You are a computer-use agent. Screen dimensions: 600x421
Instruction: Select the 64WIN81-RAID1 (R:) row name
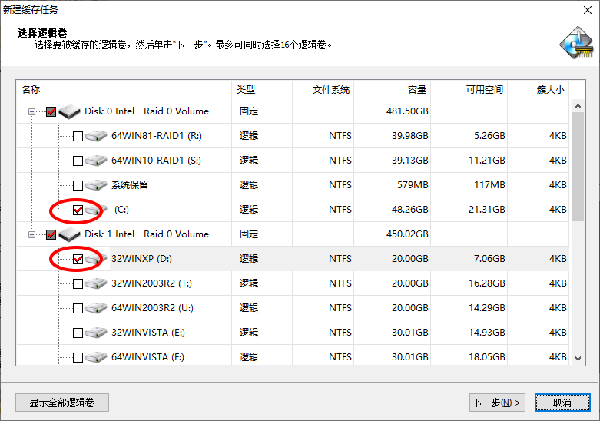point(156,136)
